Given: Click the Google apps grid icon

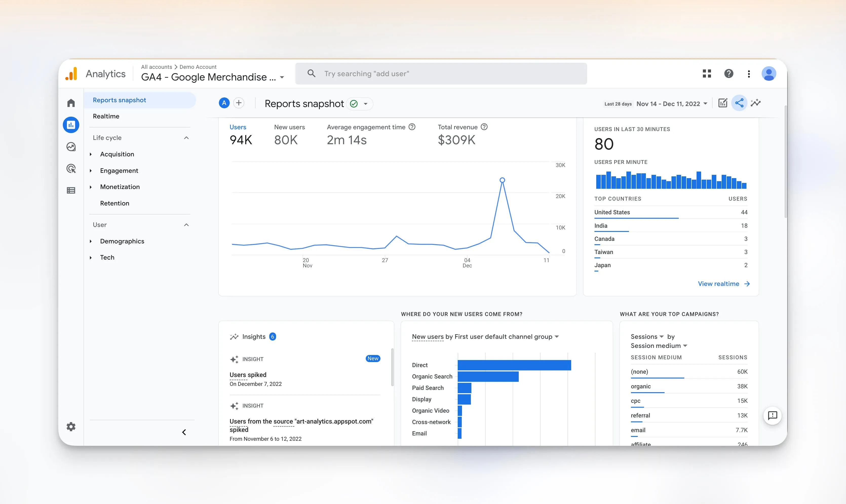Looking at the screenshot, I should (x=707, y=74).
